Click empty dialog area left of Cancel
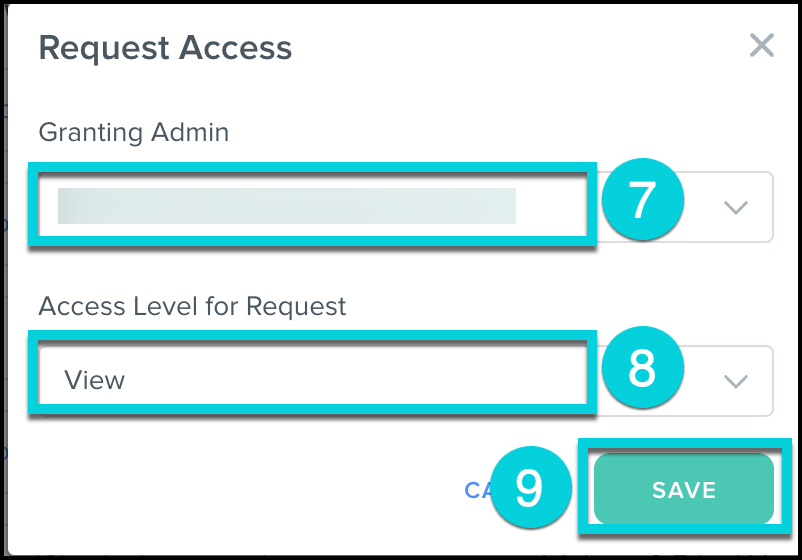 click(x=250, y=490)
